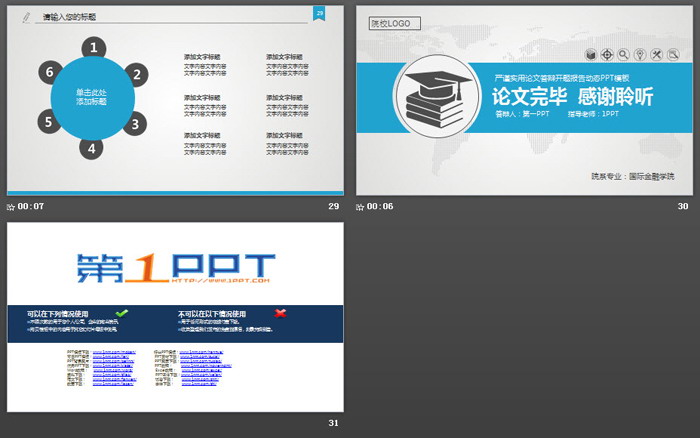700x438 pixels.
Task: Click the 第1PPT logo on slide 31
Action: tap(176, 268)
